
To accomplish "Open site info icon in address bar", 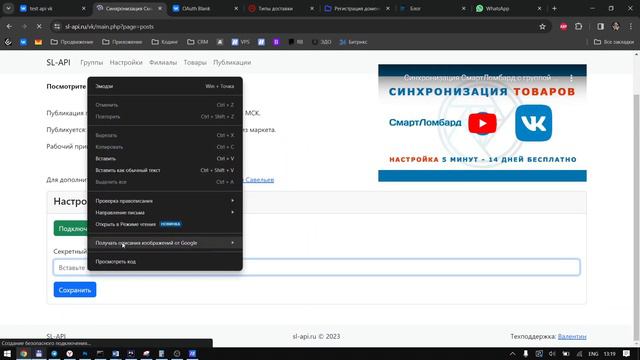I will pyautogui.click(x=57, y=27).
